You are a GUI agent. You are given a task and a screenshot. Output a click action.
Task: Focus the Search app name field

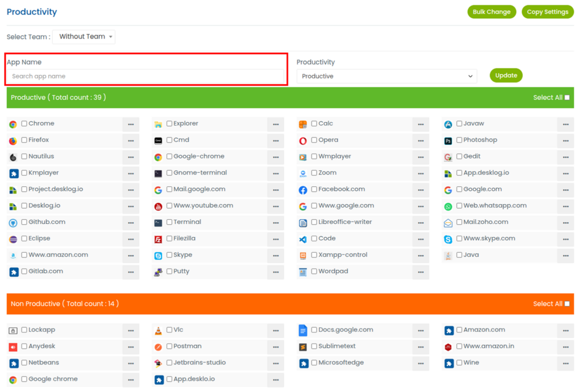(145, 76)
